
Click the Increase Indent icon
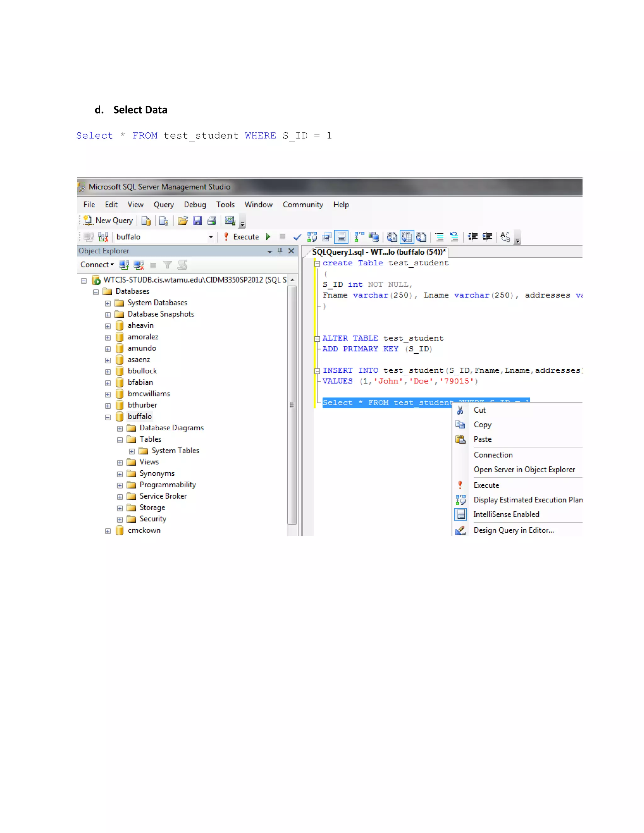[x=487, y=237]
